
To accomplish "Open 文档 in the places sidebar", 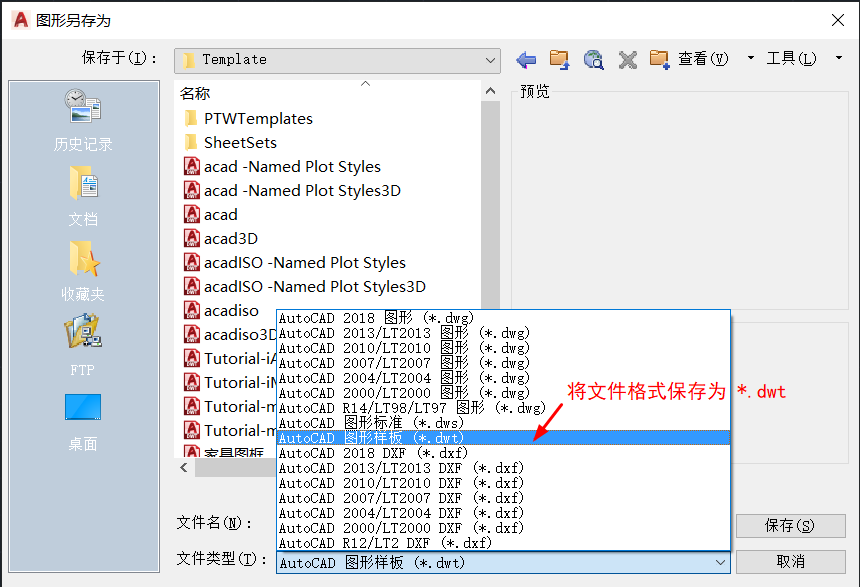I will pyautogui.click(x=83, y=196).
